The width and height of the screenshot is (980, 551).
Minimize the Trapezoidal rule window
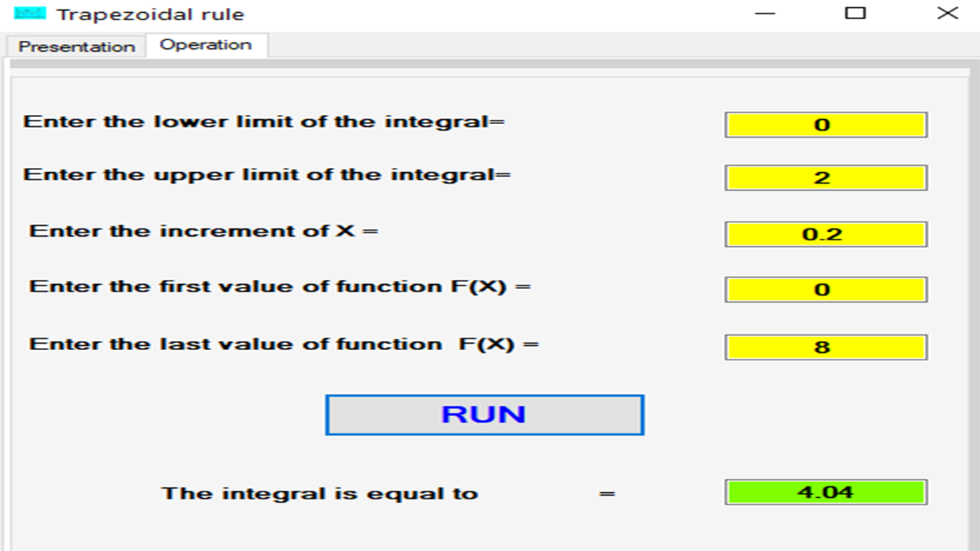coord(765,14)
